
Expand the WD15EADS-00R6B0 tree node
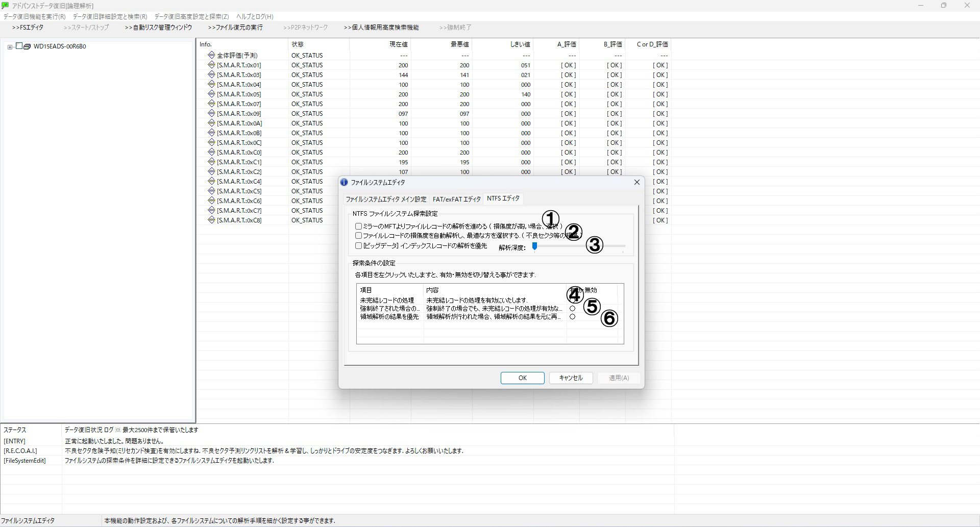pos(10,46)
